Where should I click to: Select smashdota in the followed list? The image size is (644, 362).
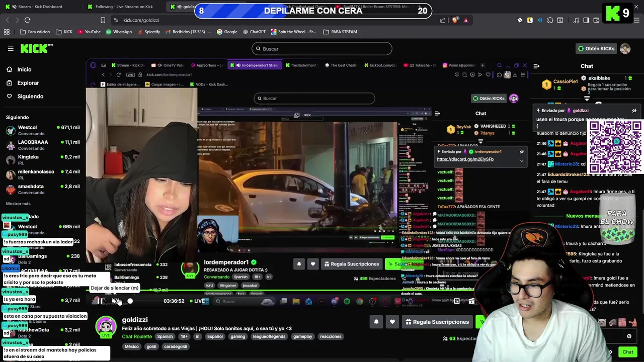(x=43, y=189)
